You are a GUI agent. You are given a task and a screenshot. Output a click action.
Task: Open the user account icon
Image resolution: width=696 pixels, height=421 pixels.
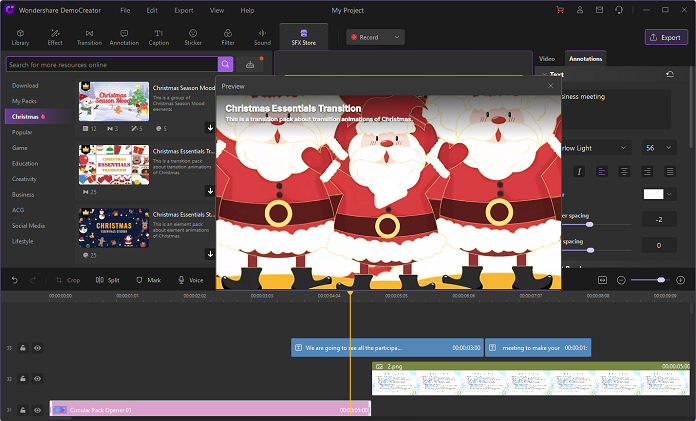pos(580,10)
